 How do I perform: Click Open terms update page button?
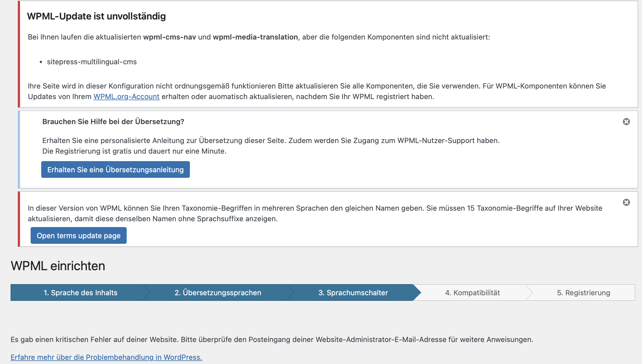click(x=79, y=235)
